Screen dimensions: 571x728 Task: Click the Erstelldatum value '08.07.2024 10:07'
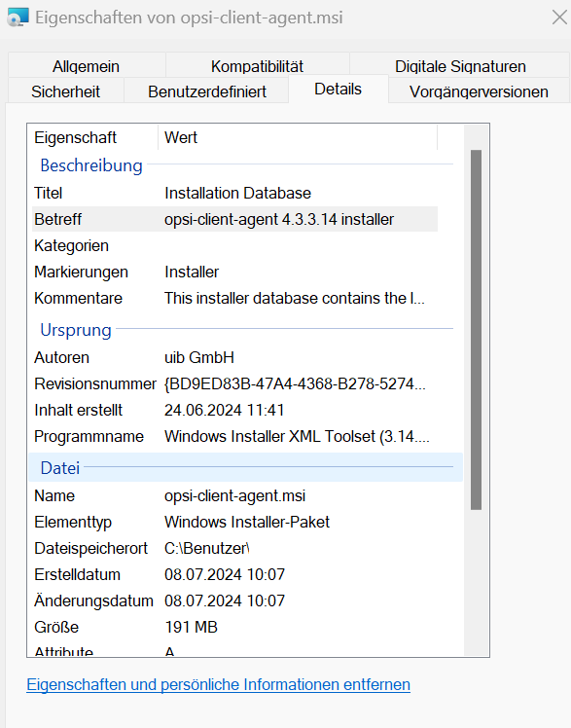pyautogui.click(x=225, y=574)
